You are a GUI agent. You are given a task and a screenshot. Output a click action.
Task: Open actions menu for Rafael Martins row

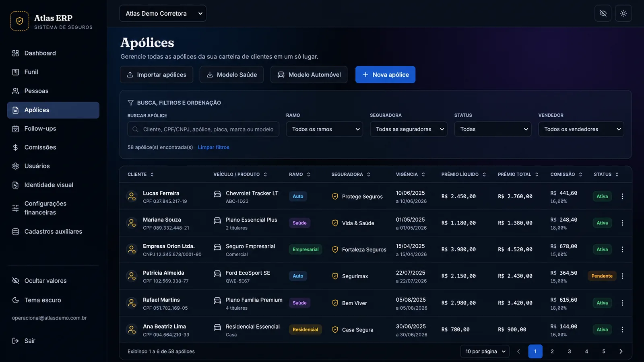(x=622, y=303)
